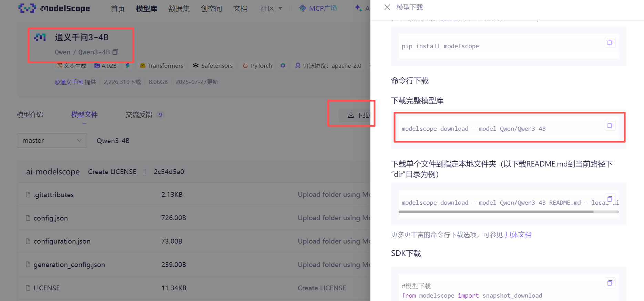The image size is (644, 301).
Task: Click the '9' feedback count badge
Action: point(160,115)
